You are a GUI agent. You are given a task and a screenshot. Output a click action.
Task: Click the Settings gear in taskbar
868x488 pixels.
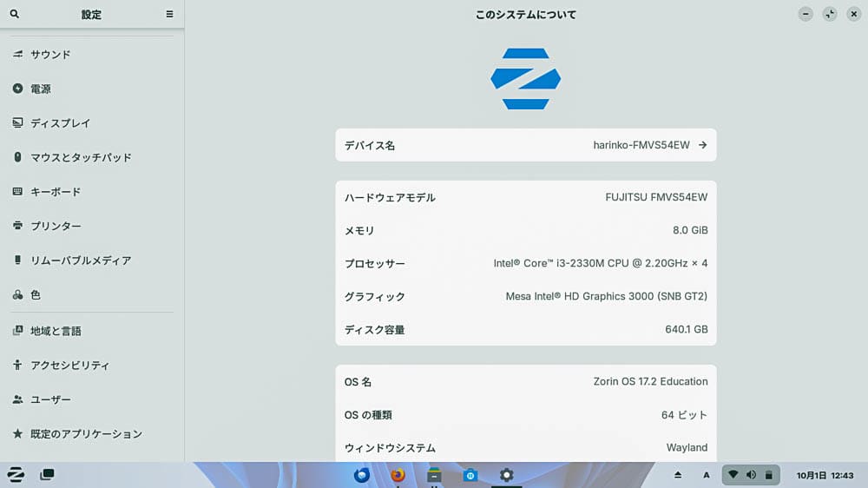(x=507, y=475)
